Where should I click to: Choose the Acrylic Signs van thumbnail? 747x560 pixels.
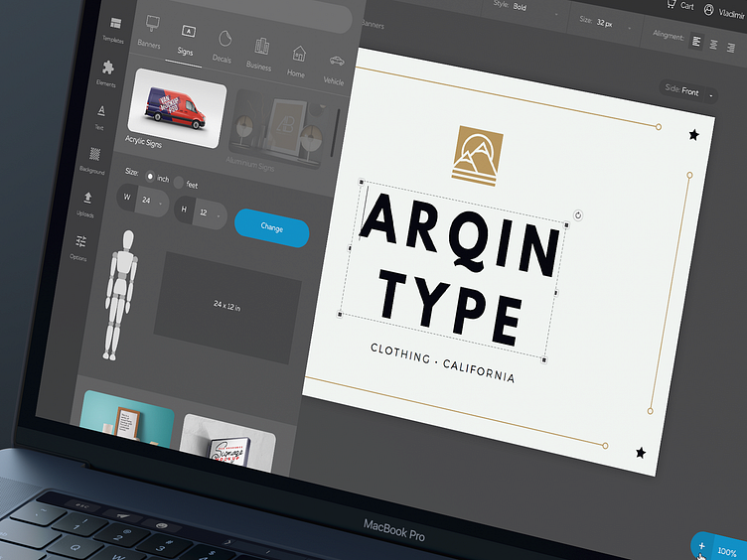point(175,107)
